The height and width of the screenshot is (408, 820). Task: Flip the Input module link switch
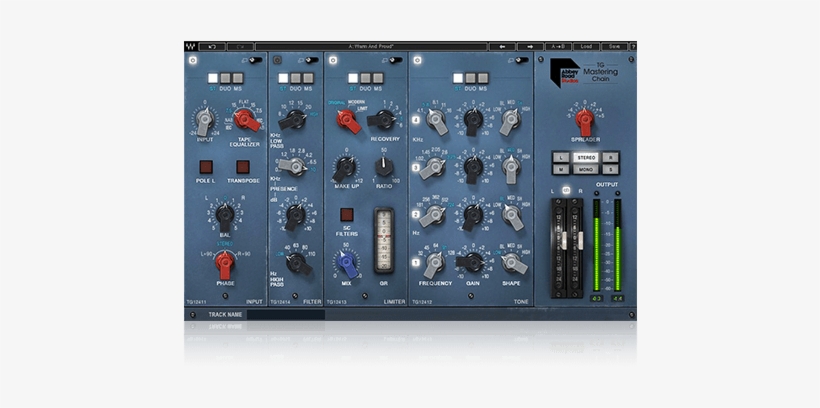[255, 60]
